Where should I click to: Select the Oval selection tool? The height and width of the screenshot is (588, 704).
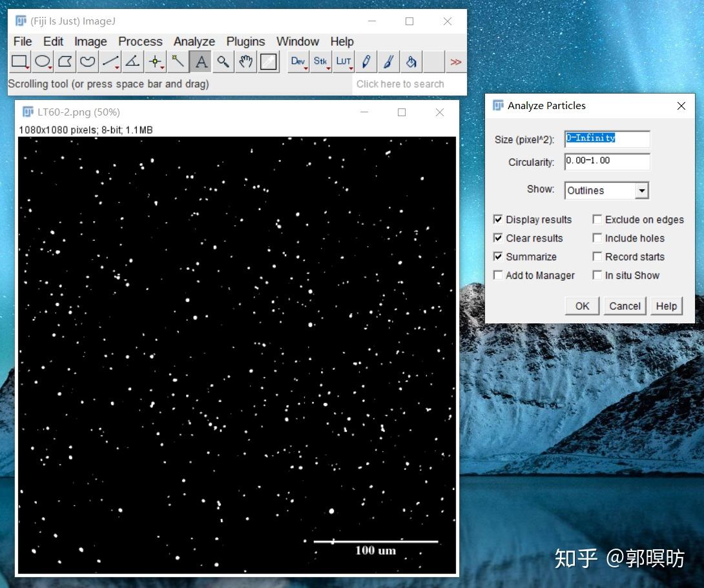pos(43,61)
